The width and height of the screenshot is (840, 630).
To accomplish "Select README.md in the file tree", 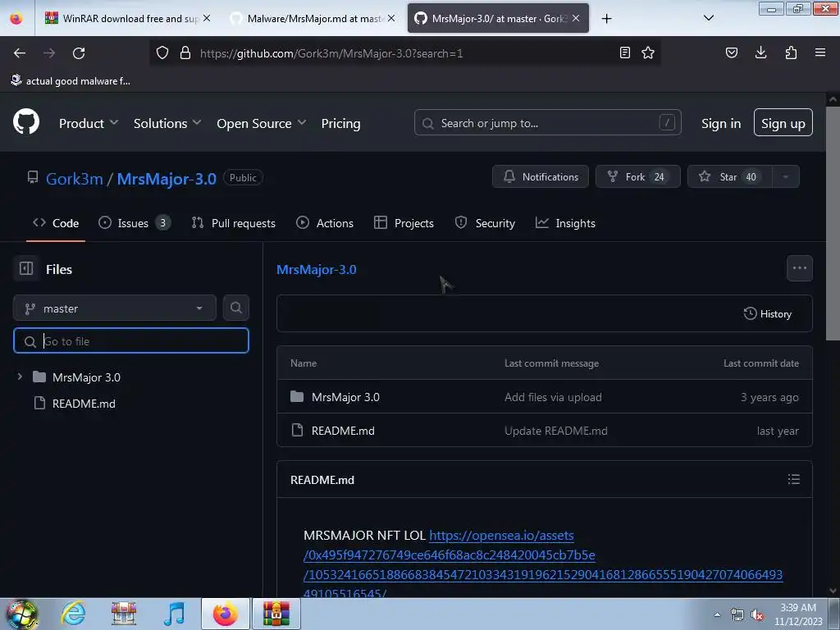I will pyautogui.click(x=84, y=404).
